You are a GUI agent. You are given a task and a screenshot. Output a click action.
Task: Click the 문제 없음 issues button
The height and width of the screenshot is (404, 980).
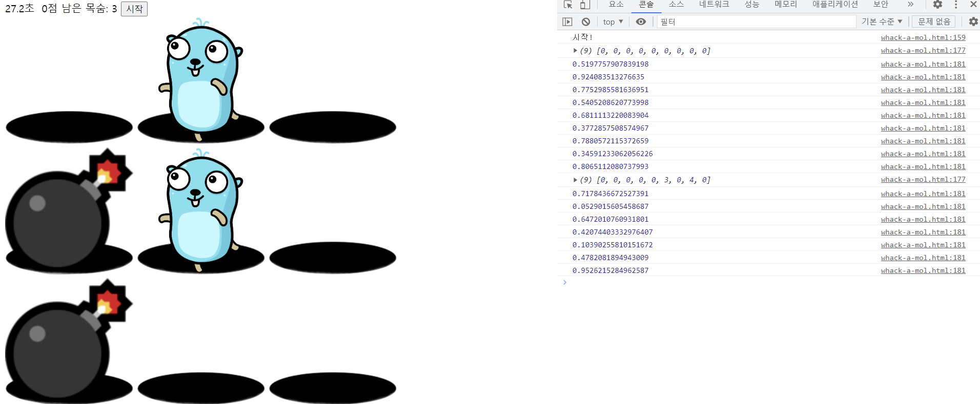coord(934,22)
